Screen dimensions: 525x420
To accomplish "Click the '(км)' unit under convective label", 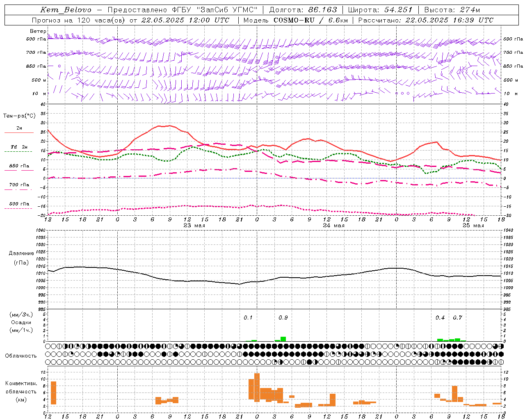I will point(21,399).
